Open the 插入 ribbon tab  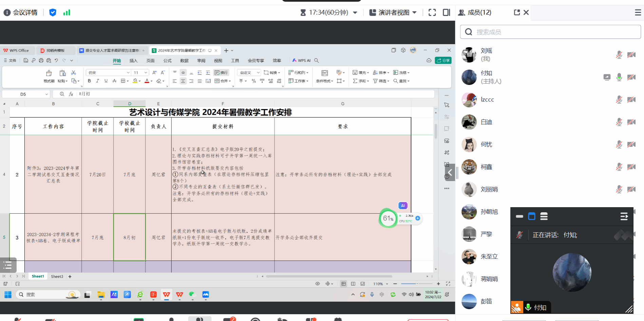133,60
